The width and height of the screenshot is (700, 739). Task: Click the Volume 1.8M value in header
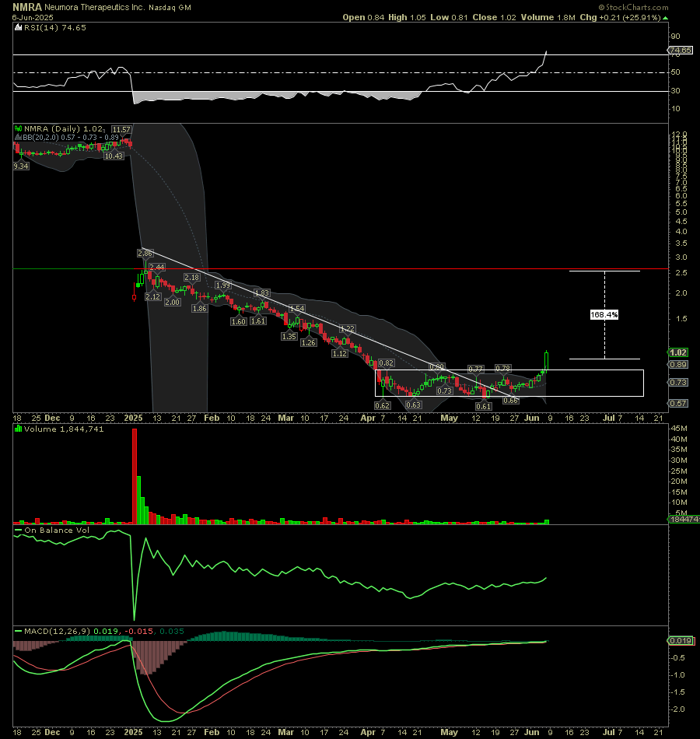point(548,17)
